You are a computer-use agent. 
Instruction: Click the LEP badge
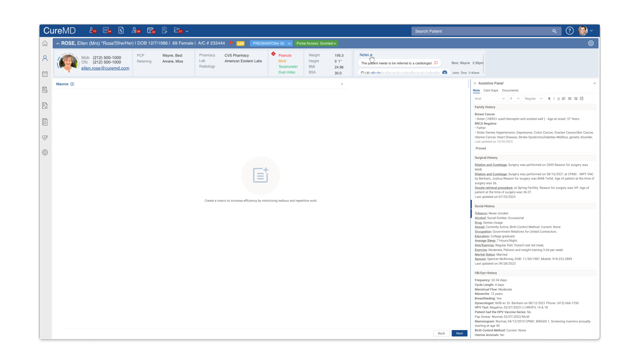click(x=241, y=44)
